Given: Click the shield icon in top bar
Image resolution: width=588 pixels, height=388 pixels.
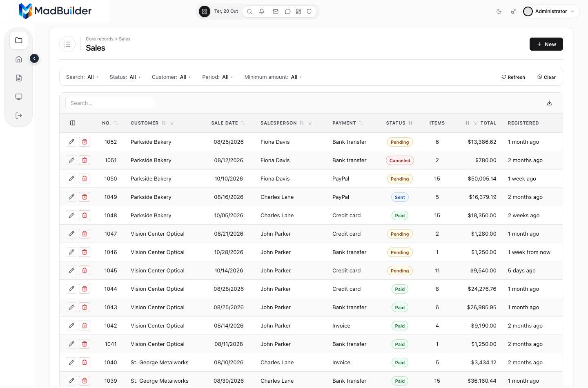Looking at the screenshot, I should click(x=309, y=11).
